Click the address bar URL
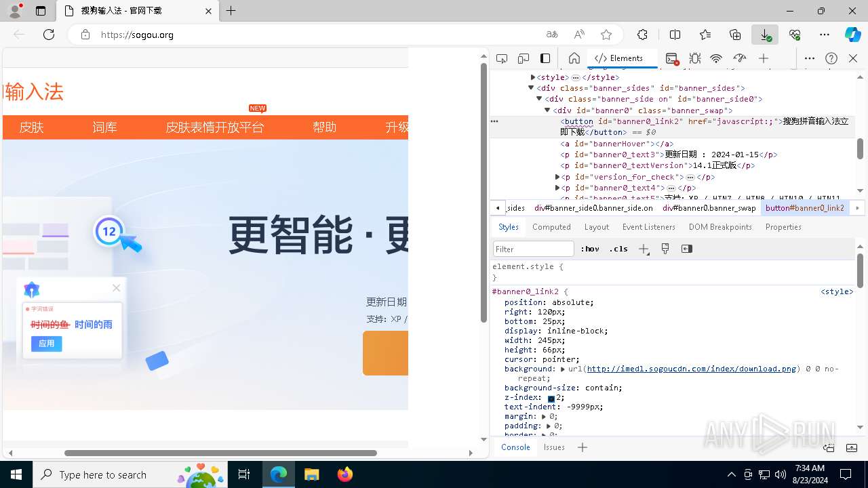Image resolution: width=868 pixels, height=488 pixels. pyautogui.click(x=137, y=35)
